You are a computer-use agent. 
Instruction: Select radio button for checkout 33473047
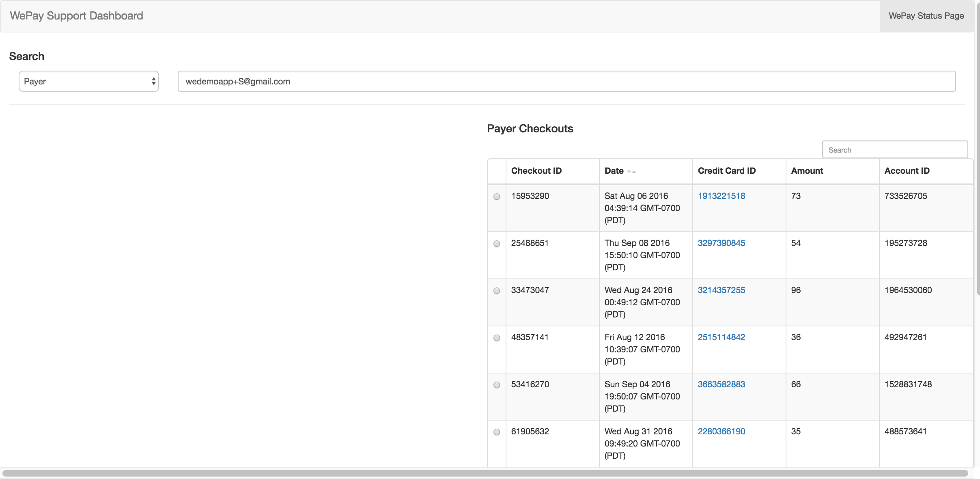click(497, 291)
